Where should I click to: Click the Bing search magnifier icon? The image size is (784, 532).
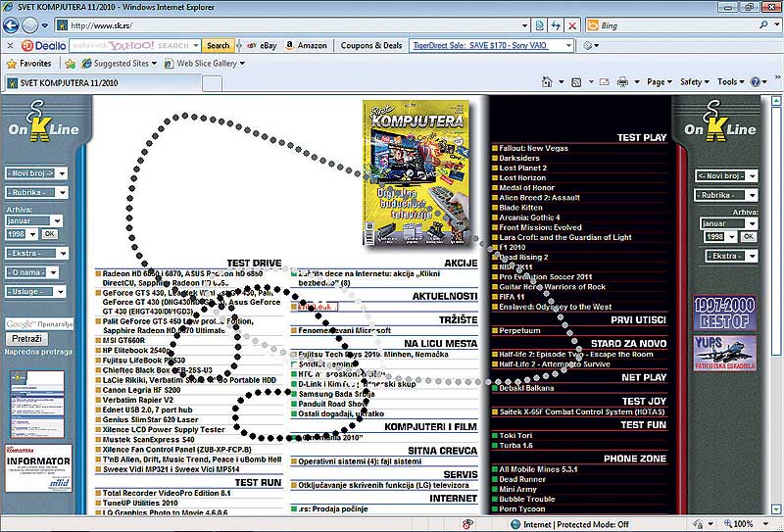(763, 25)
